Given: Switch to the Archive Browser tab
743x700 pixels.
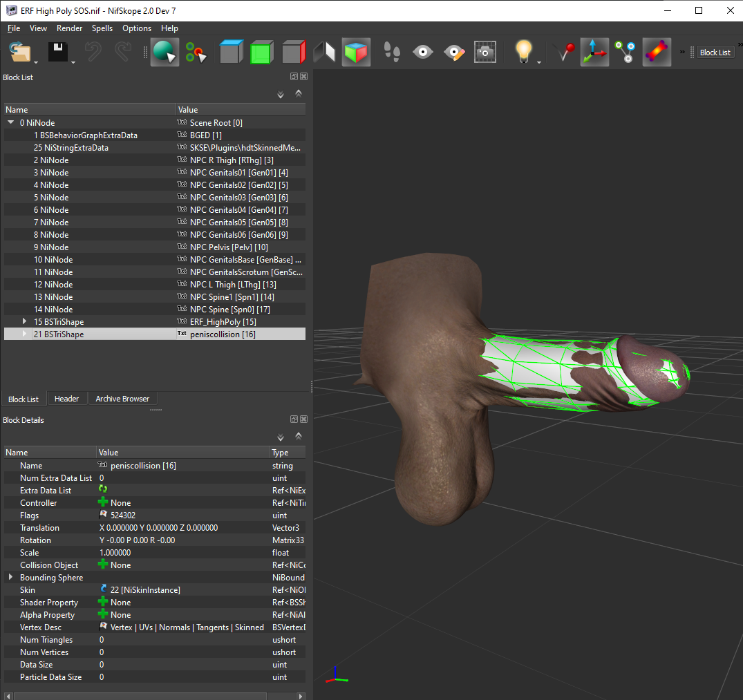Looking at the screenshot, I should click(x=122, y=399).
